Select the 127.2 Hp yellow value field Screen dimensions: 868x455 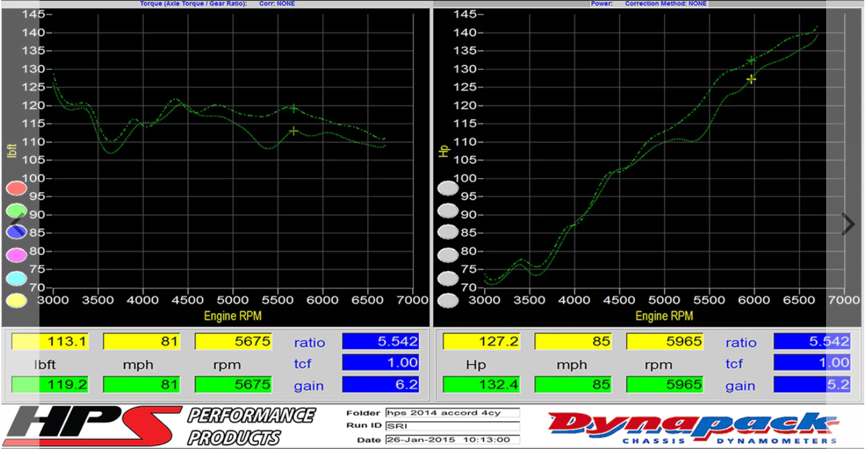pyautogui.click(x=481, y=342)
